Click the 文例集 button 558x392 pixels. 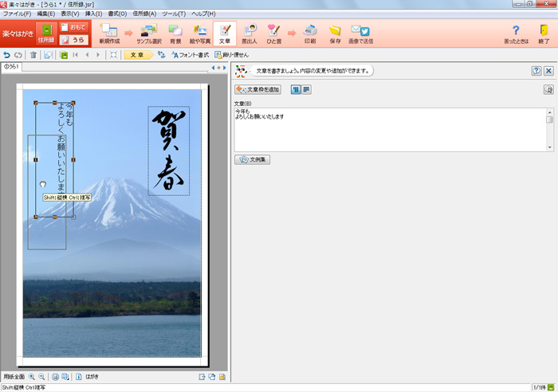(x=253, y=159)
